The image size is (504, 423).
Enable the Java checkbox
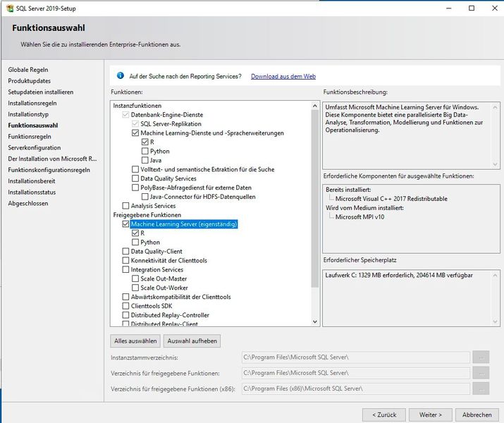pos(145,160)
